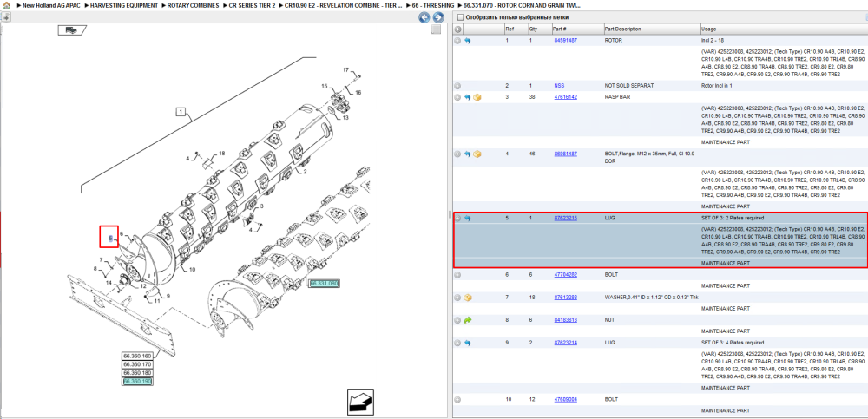Open the CR SERIES TIER 2 breadcrumb

coord(252,5)
